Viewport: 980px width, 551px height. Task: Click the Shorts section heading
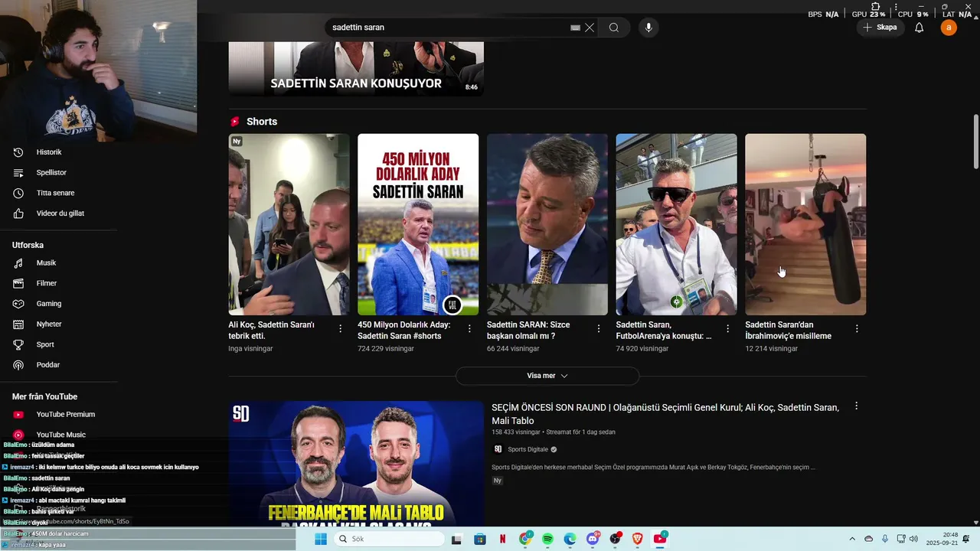tap(262, 122)
